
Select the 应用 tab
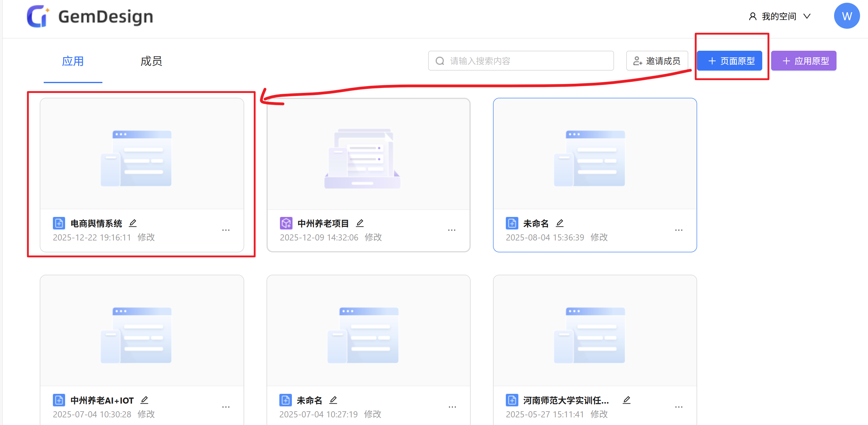coord(73,61)
